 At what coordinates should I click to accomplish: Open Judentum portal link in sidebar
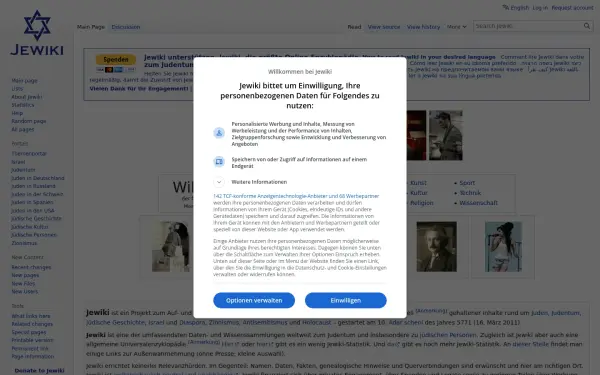pos(23,170)
